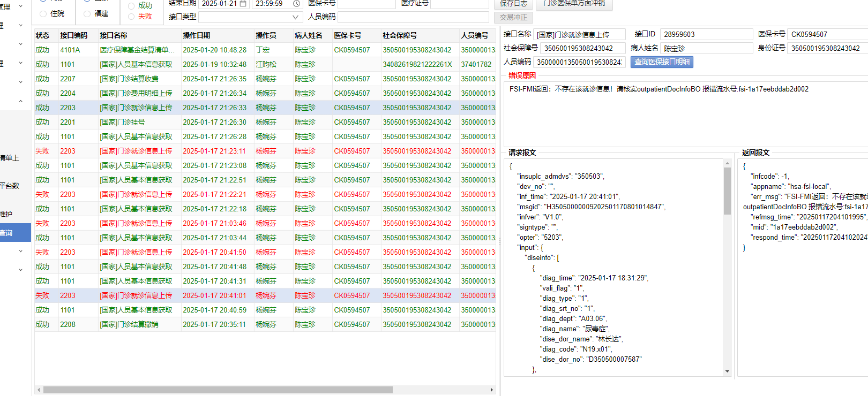Click the operator name 丁宏
Screen dimensions: 868x396
pos(263,50)
